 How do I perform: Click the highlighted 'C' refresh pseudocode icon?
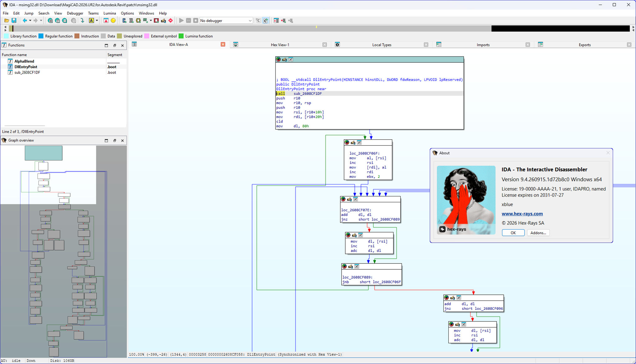266,20
